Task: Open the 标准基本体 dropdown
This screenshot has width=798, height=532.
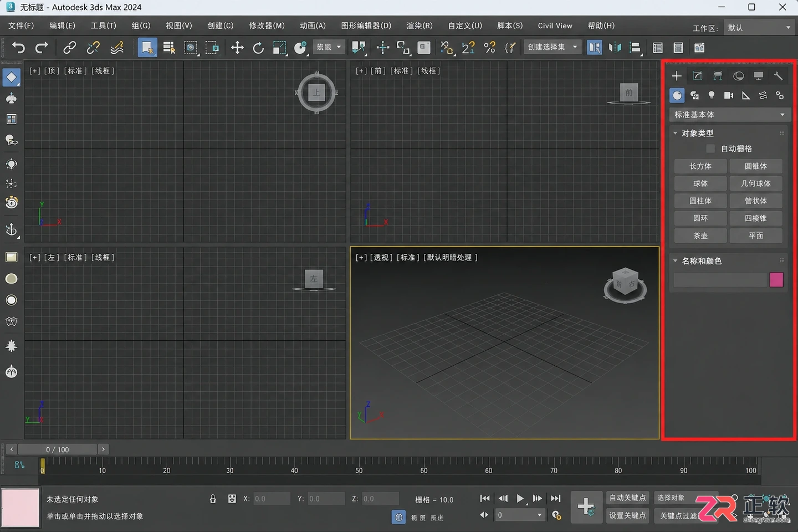Action: pyautogui.click(x=729, y=115)
